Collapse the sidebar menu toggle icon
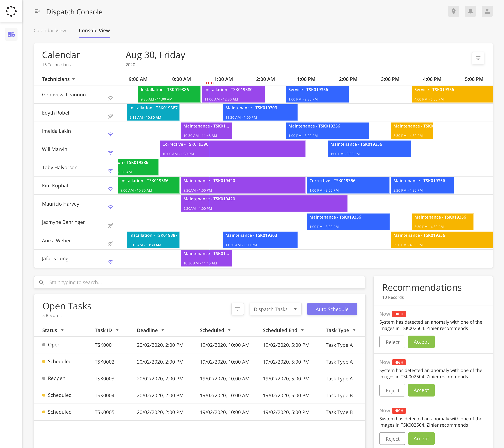The height and width of the screenshot is (448, 504). point(37,11)
